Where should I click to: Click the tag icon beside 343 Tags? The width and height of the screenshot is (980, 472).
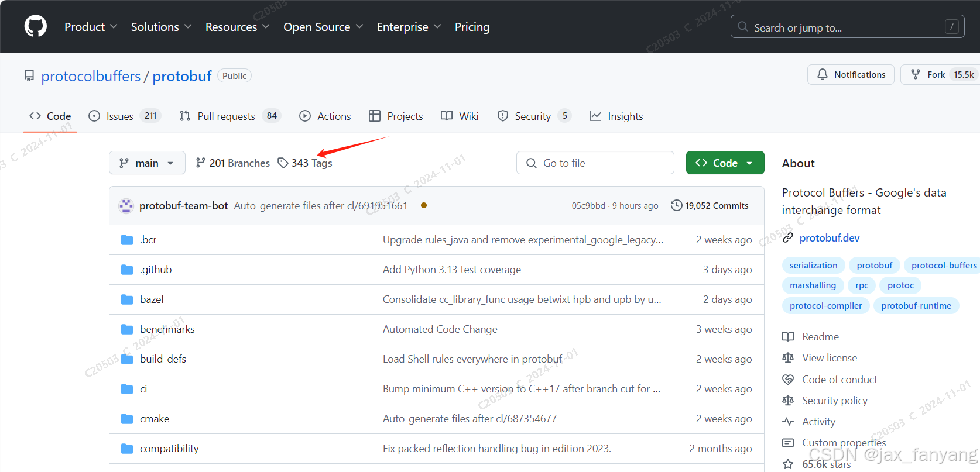(x=283, y=163)
